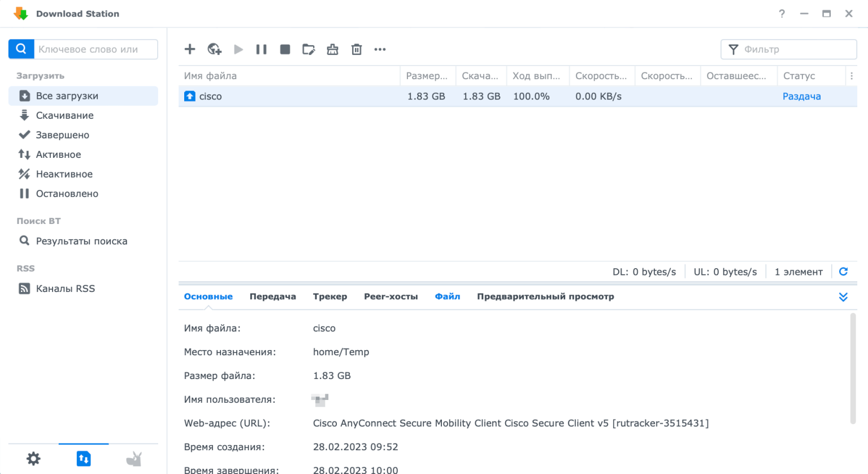
Task: Click the Download Station app logo
Action: tap(21, 14)
